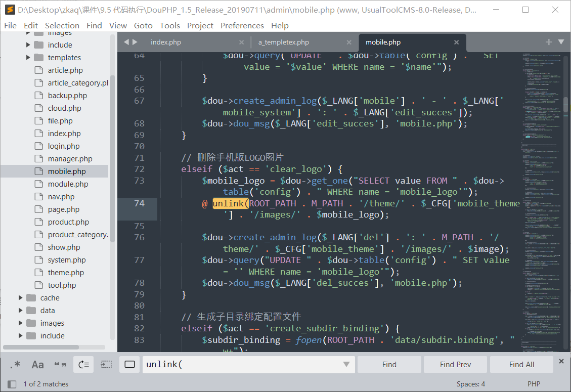Toggle highlight matches option
Screen dimensions: 571x392
(129, 364)
